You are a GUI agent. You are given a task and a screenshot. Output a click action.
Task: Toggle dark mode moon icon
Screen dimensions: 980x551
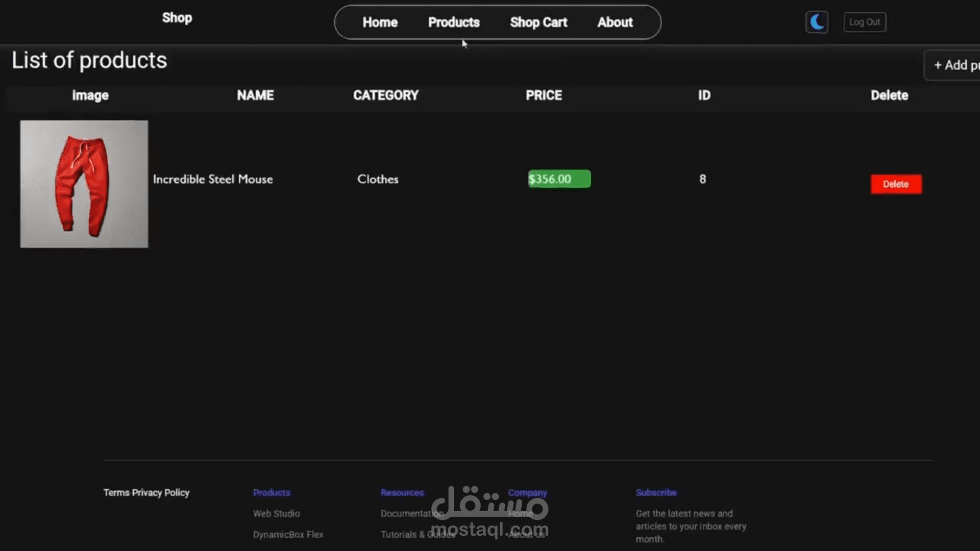817,22
